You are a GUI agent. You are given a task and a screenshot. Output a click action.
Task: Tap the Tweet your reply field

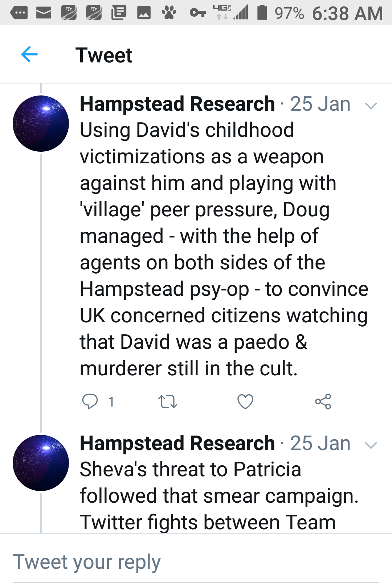click(x=196, y=562)
